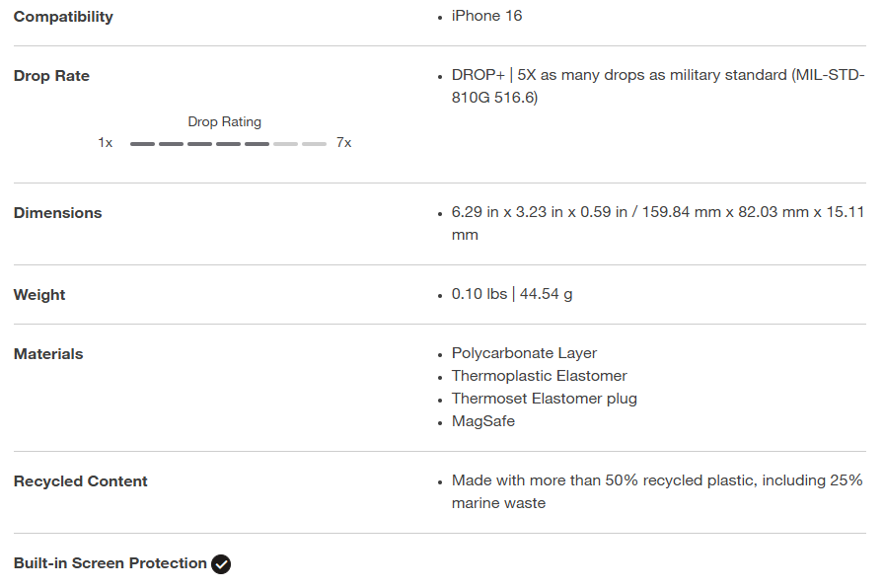
Task: Click the Drop Rate heading
Action: (51, 76)
